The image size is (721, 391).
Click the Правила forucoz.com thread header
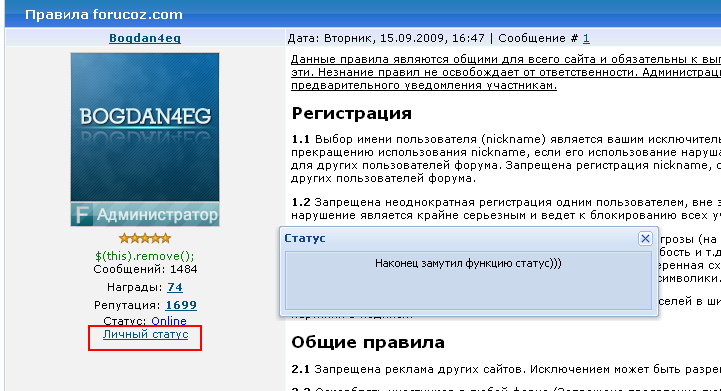click(103, 14)
